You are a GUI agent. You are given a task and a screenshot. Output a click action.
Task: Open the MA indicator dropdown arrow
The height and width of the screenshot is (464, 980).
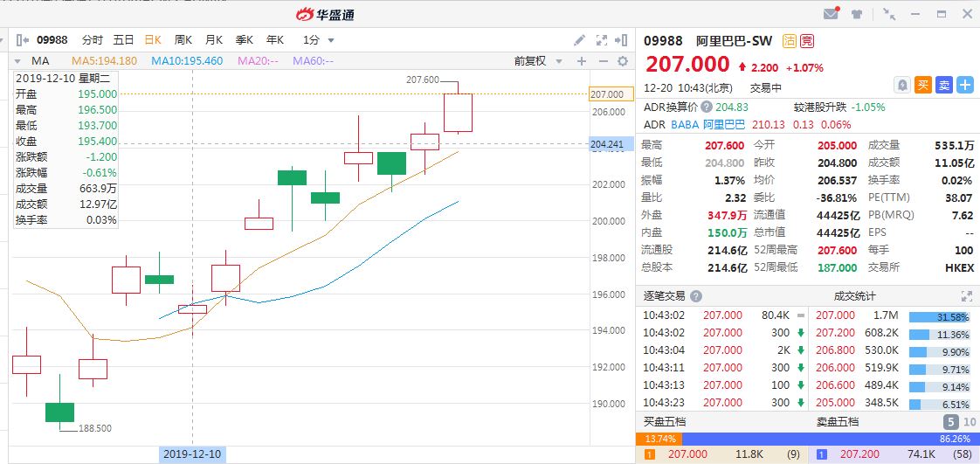[x=17, y=61]
